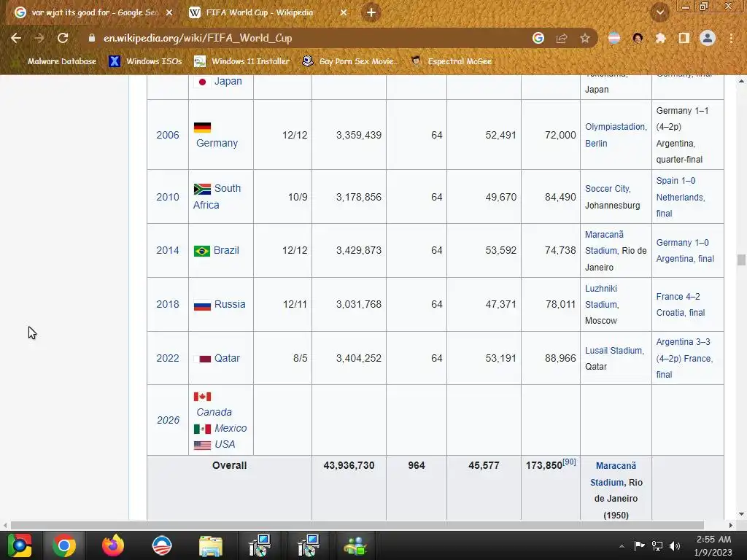Viewport: 747px width, 560px height.
Task: Reload the Wikipedia page
Action: click(x=63, y=38)
